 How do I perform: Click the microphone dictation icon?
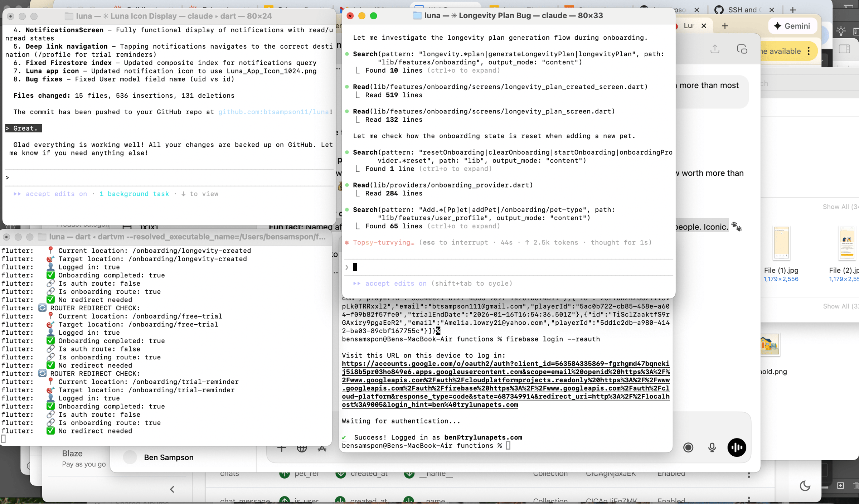[x=712, y=447]
